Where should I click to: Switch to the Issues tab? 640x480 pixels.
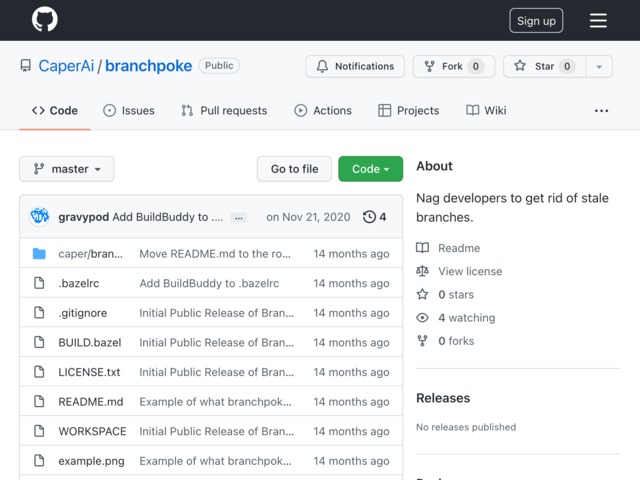pos(129,111)
